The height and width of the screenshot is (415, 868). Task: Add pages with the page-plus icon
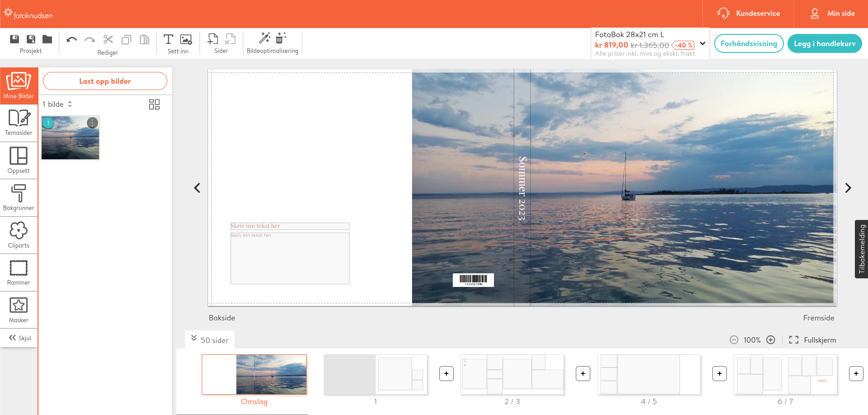coord(213,39)
